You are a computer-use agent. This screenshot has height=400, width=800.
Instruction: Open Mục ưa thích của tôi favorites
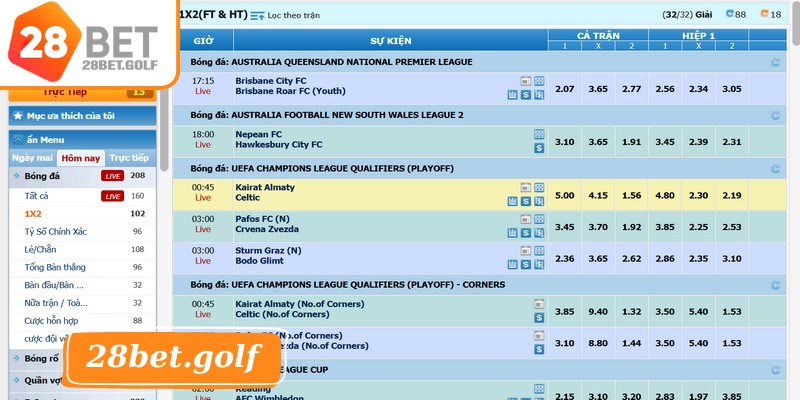[83, 116]
